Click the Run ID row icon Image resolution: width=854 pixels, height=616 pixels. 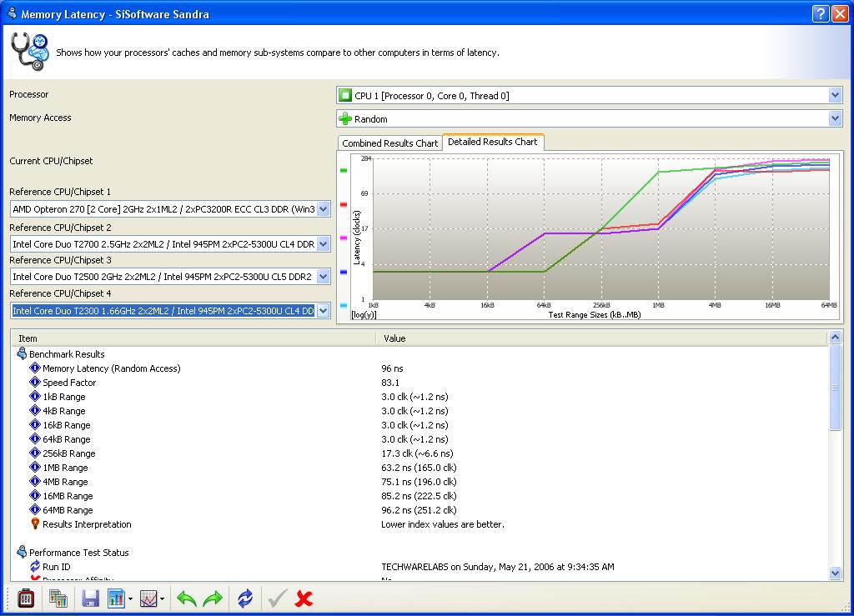35,566
